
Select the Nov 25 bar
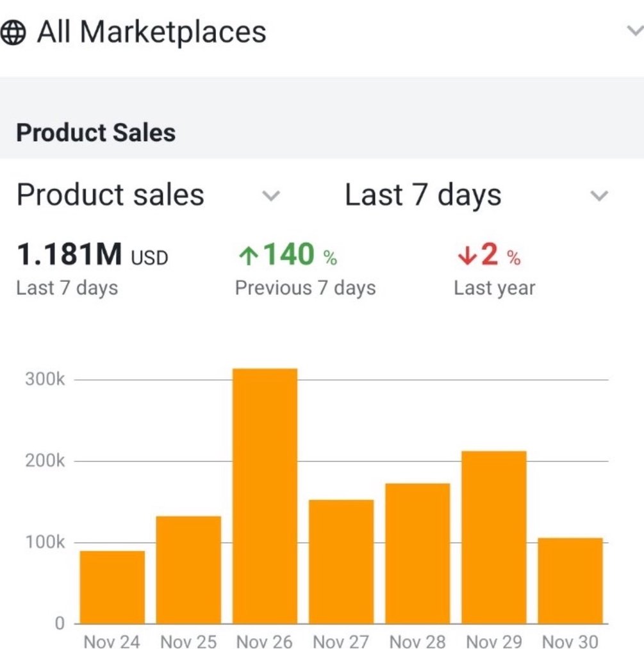tap(188, 570)
